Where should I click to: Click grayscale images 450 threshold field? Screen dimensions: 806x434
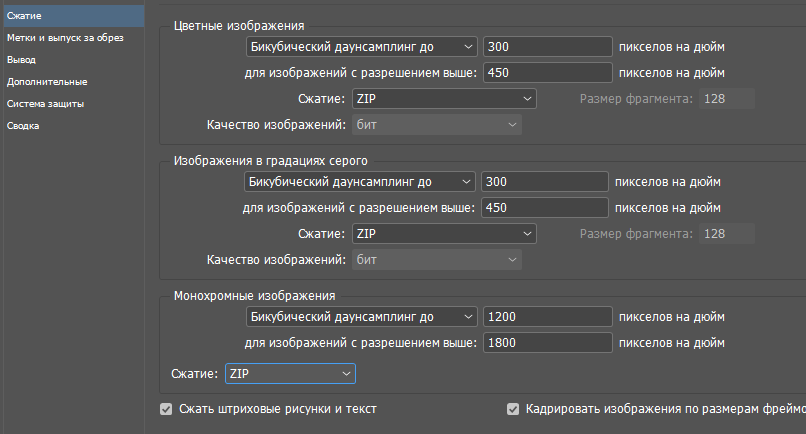[545, 207]
